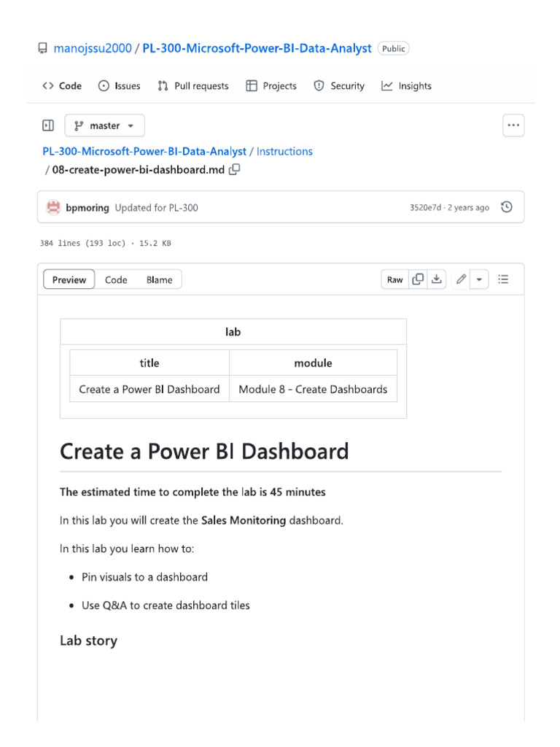The width and height of the screenshot is (560, 747).
Task: Open the Insights tab
Action: tap(406, 86)
